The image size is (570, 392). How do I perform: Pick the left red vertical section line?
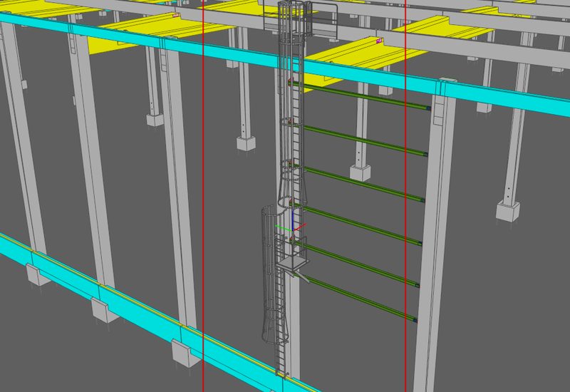203,196
